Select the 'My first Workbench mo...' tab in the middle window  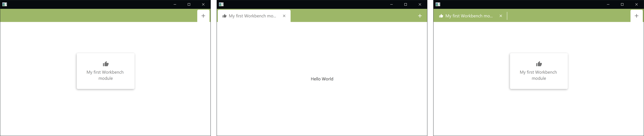(x=252, y=16)
